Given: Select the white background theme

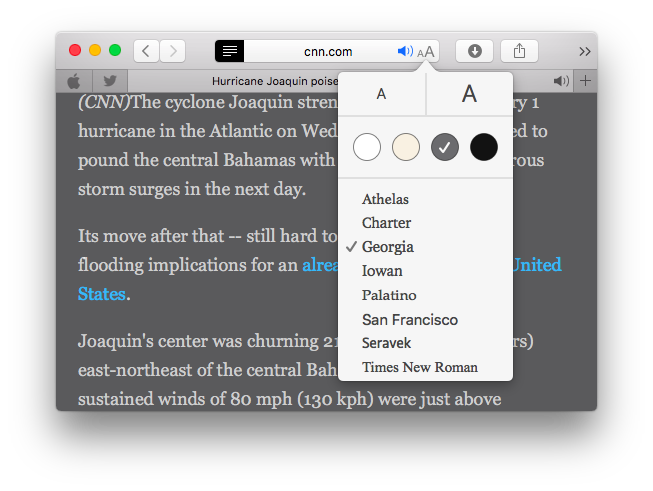Looking at the screenshot, I should (367, 147).
